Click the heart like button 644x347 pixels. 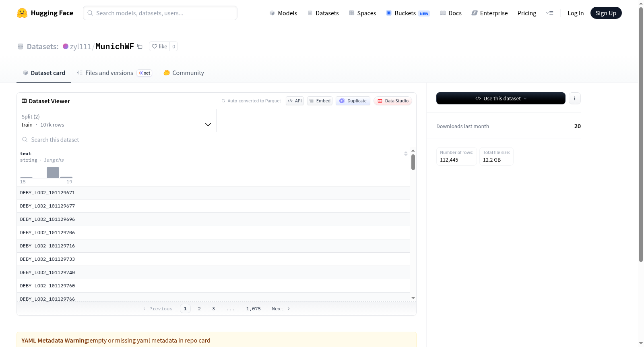point(159,46)
